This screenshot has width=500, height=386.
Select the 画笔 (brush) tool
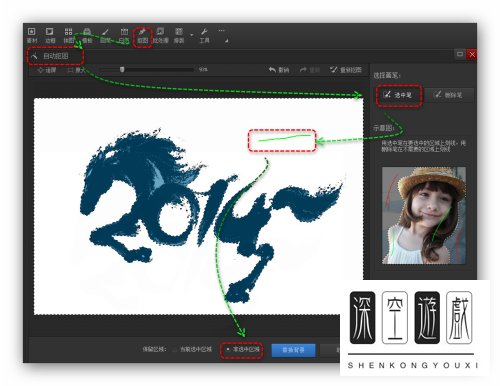(105, 36)
